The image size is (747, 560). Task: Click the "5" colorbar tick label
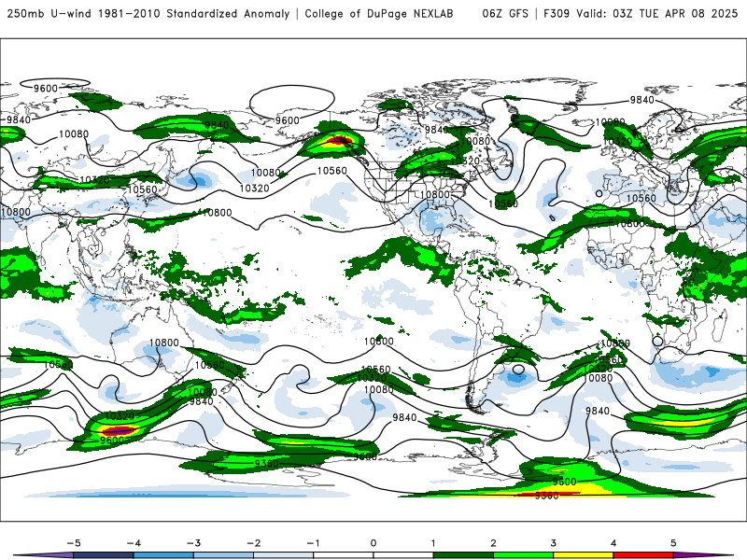pos(673,543)
